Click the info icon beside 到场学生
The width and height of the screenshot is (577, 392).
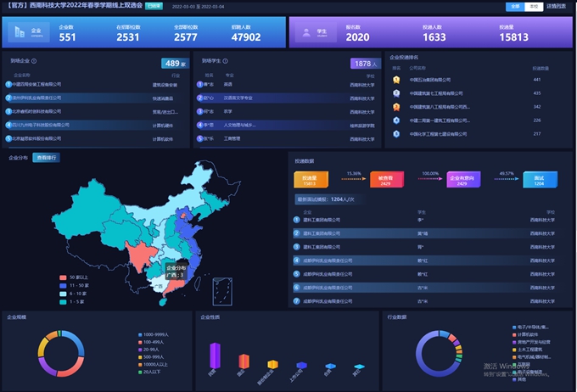225,61
